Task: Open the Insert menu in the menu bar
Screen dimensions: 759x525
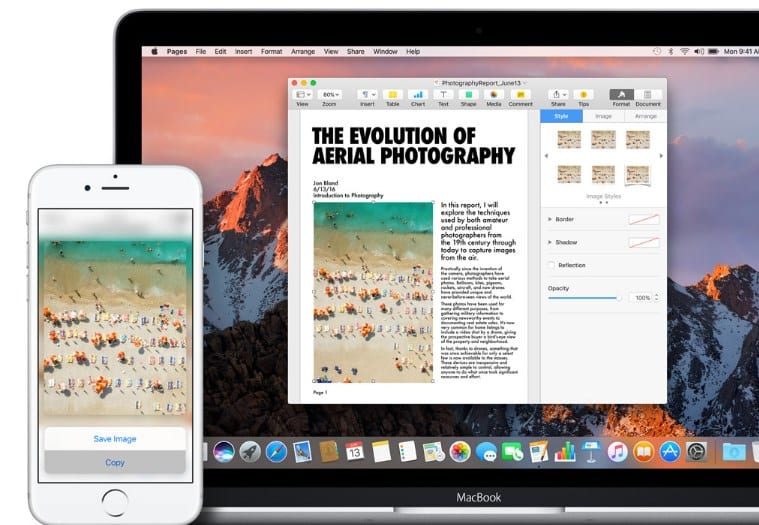Action: tap(243, 51)
